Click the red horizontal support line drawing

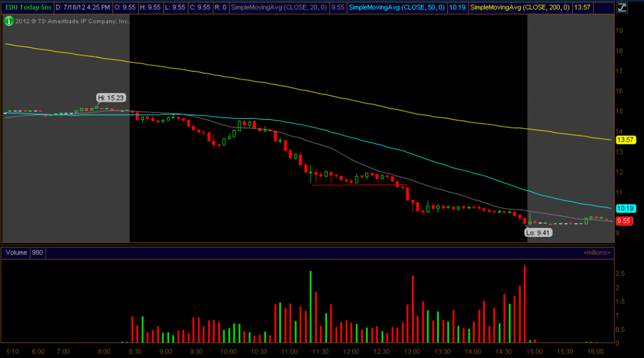click(x=359, y=185)
